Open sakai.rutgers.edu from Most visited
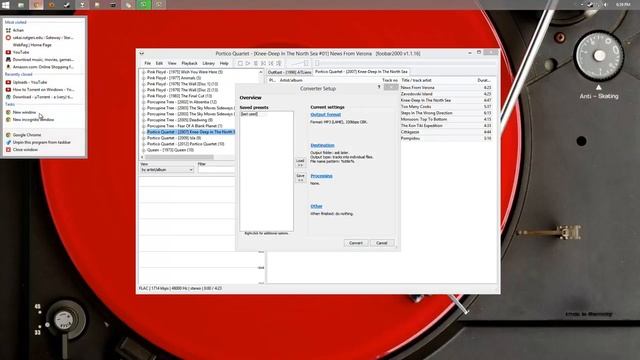 pyautogui.click(x=43, y=38)
